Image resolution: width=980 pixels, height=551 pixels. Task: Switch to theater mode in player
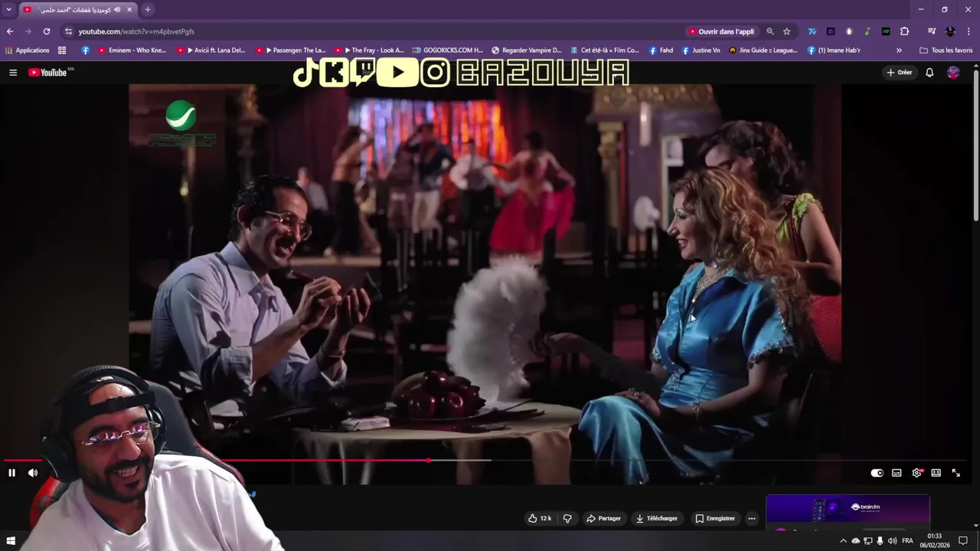click(936, 473)
